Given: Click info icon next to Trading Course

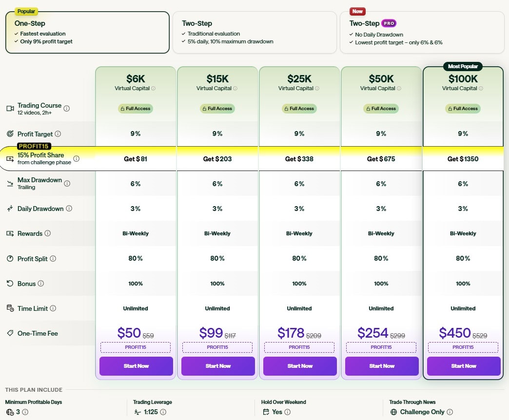Looking at the screenshot, I should tap(67, 109).
